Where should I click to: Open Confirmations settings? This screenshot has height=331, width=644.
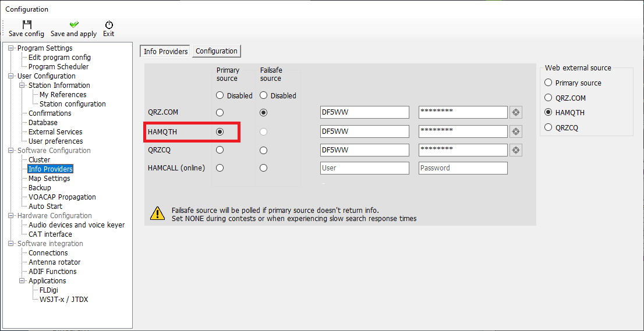tap(49, 113)
